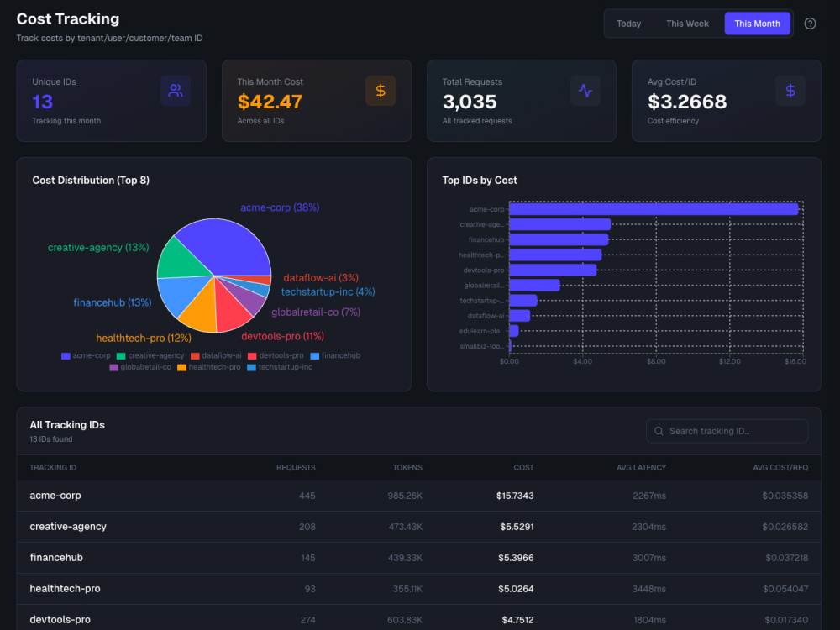840x630 pixels.
Task: Click the financehub (13%) pie label
Action: pyautogui.click(x=112, y=302)
